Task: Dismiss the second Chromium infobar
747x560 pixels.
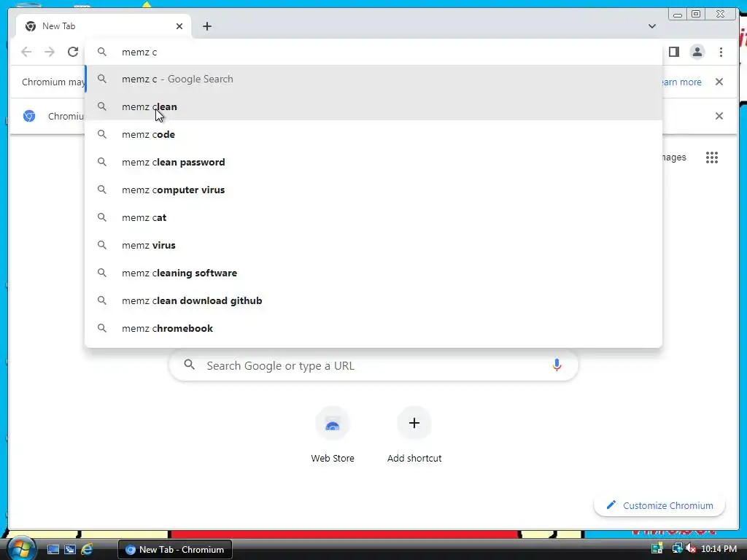Action: pyautogui.click(x=719, y=116)
